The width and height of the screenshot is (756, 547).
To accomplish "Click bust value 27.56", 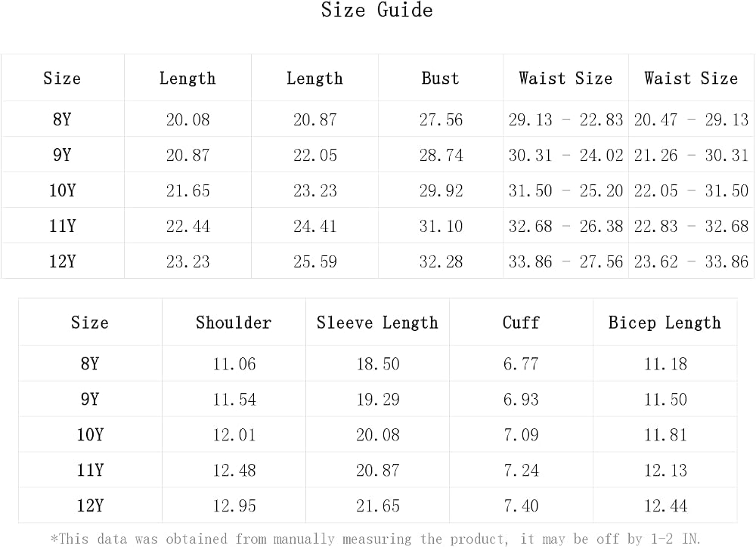I will pos(441,119).
